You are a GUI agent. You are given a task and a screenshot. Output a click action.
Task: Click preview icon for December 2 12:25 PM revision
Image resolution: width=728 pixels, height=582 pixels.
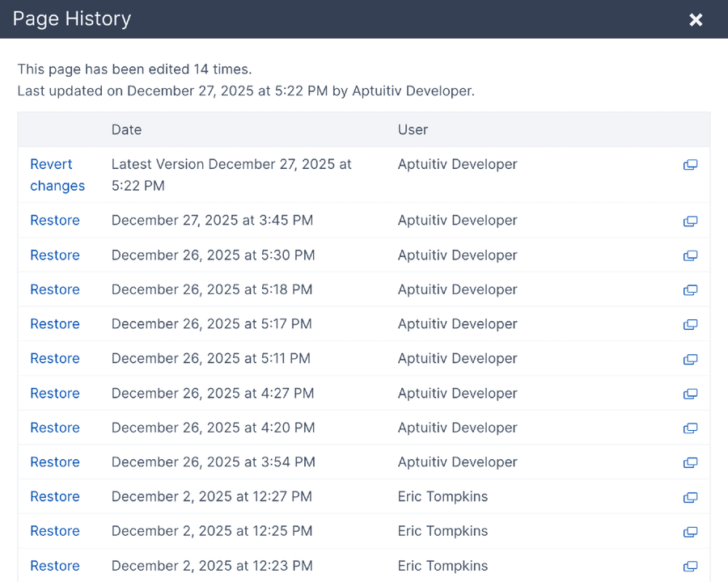click(690, 532)
